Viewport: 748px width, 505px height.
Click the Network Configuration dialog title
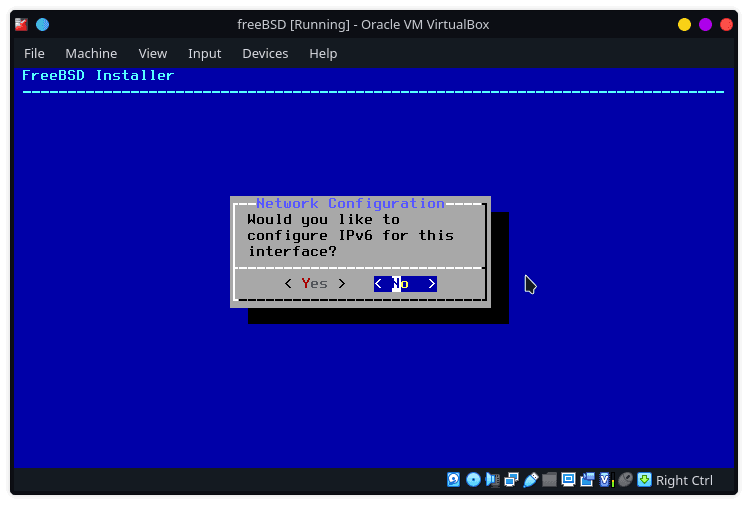click(x=350, y=203)
